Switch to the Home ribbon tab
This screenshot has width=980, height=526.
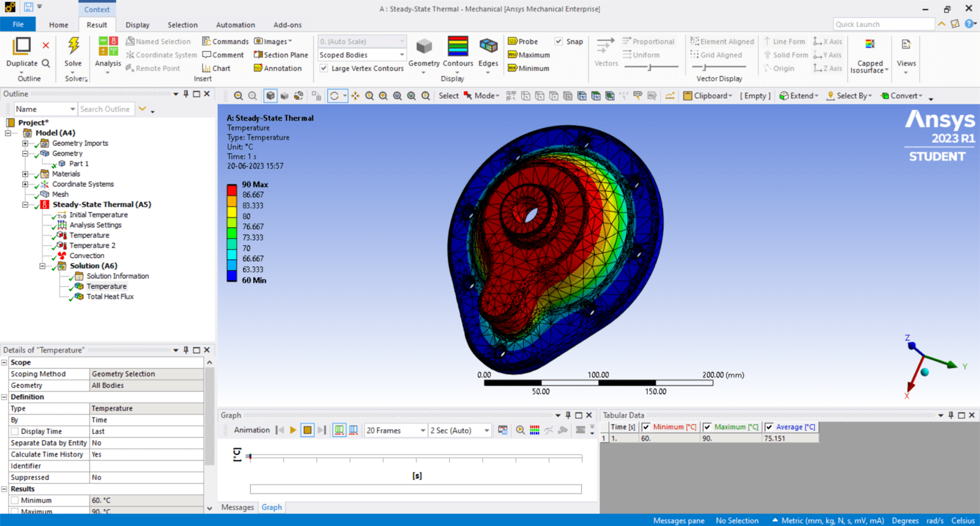pos(59,25)
